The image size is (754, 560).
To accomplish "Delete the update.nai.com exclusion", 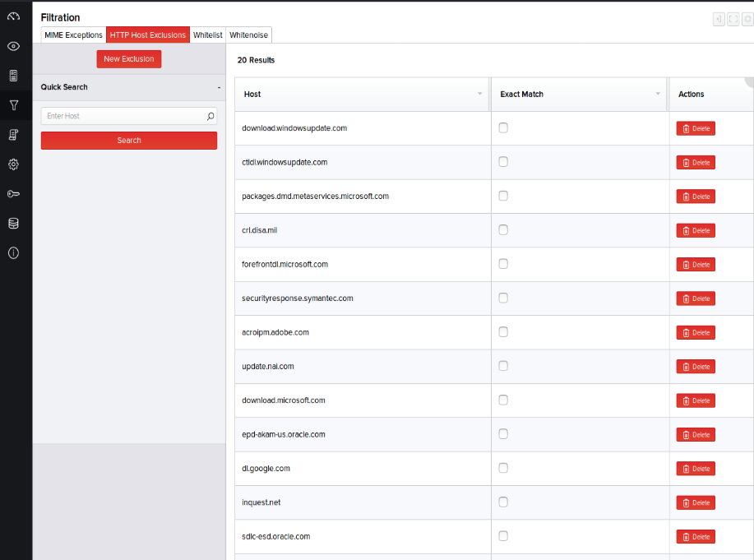I will pyautogui.click(x=696, y=367).
